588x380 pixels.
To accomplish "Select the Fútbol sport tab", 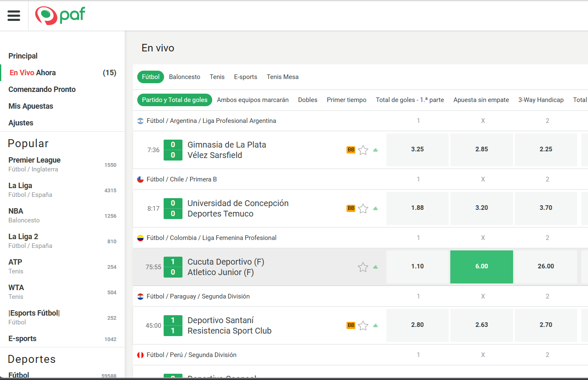I will [x=151, y=77].
